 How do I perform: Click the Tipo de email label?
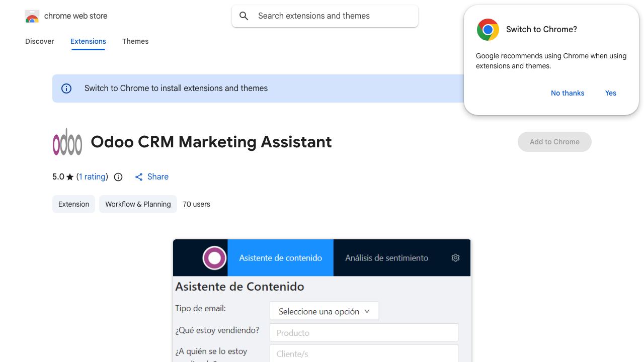pos(201,308)
